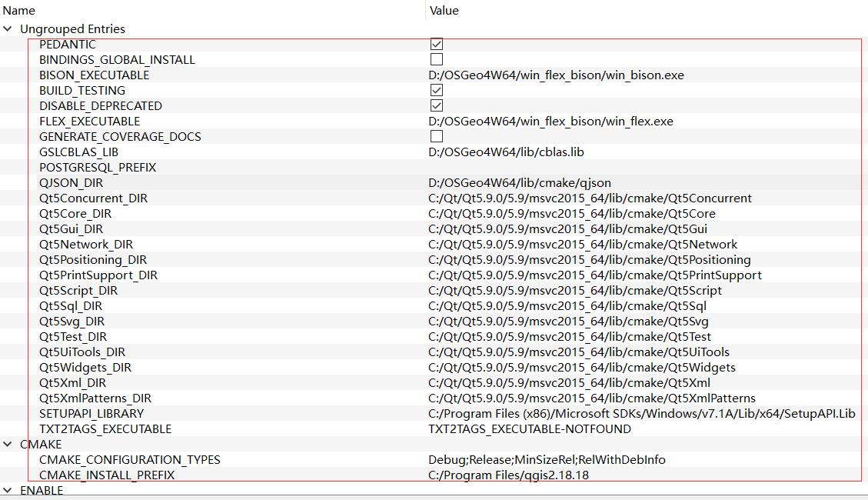
Task: Edit the Qt5Concurrent cmake path value
Action: (590, 198)
